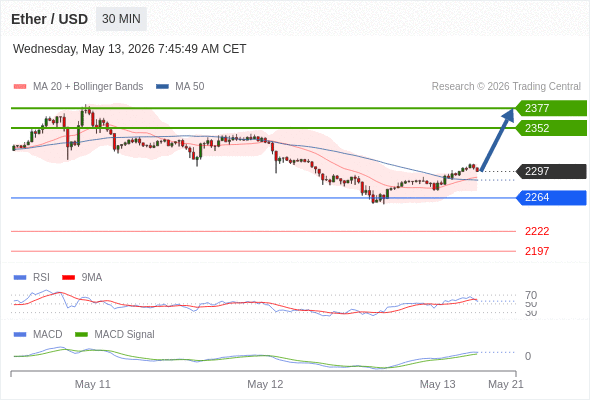Click the black 2297 current price tag
590x400 pixels.
click(551, 171)
